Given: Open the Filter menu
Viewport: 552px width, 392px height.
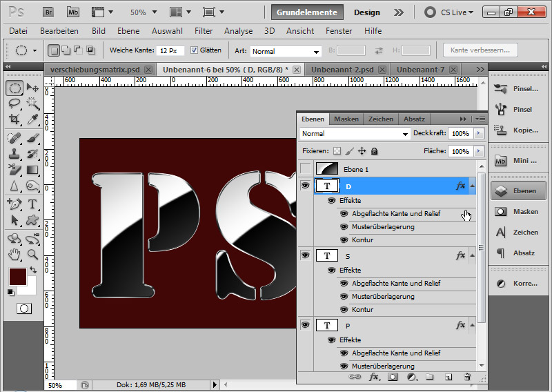Looking at the screenshot, I should [x=204, y=31].
